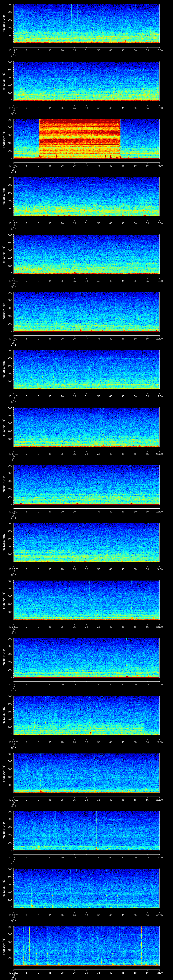Open the 13:25 spectrogram panel
The image size is (173, 980).
pos(86,658)
